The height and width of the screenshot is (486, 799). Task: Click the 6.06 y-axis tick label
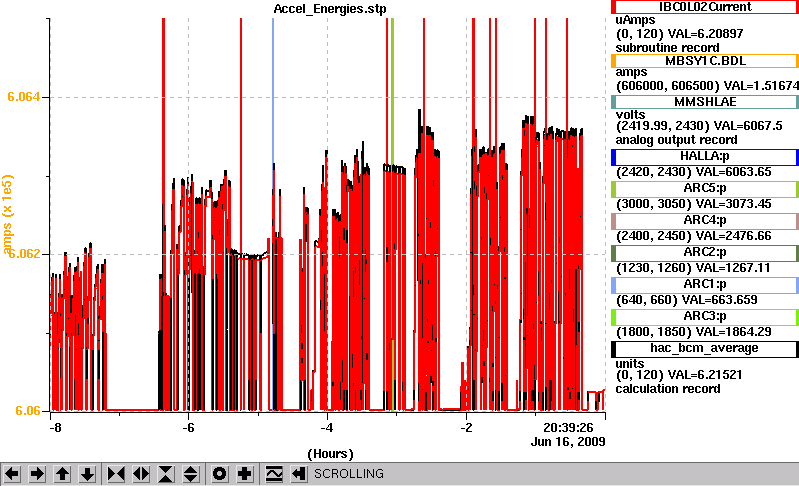pos(28,411)
